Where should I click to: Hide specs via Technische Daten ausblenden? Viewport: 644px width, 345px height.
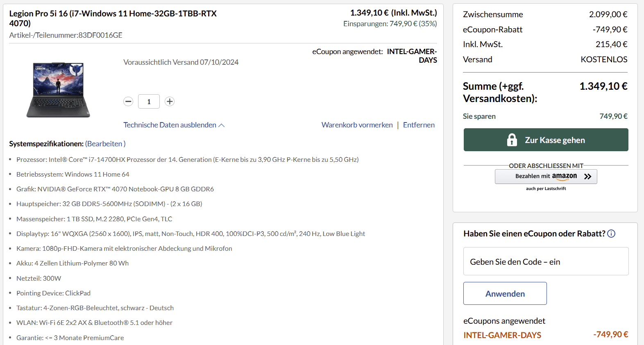[x=170, y=125]
